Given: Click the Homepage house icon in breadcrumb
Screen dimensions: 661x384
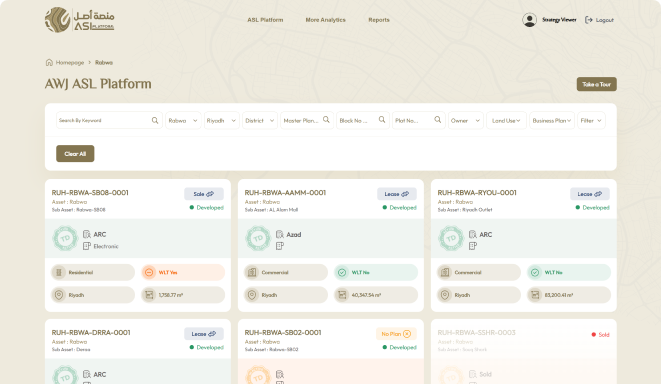Looking at the screenshot, I should click(49, 62).
